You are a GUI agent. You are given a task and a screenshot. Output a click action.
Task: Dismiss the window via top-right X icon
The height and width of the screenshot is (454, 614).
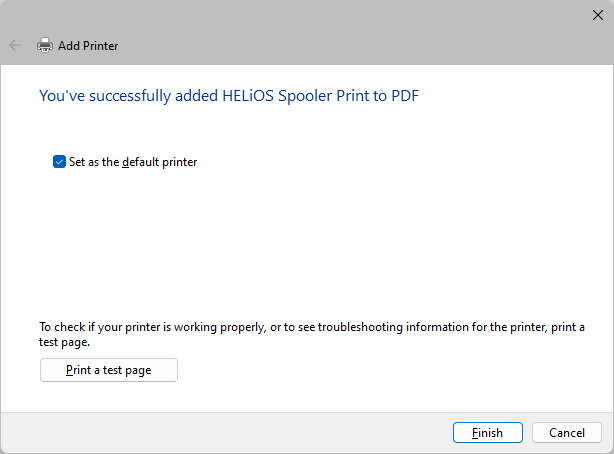[598, 15]
